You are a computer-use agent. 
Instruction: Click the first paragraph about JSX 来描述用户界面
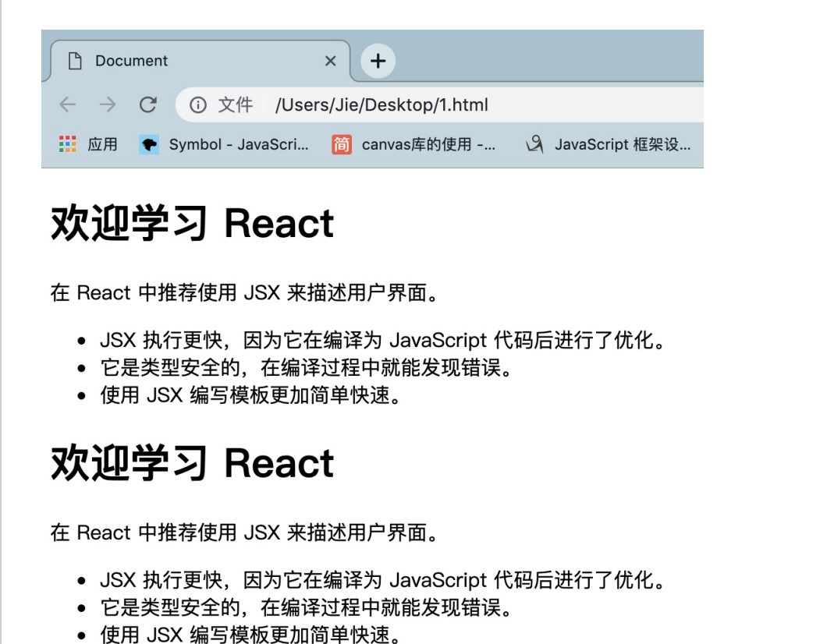coord(244,292)
